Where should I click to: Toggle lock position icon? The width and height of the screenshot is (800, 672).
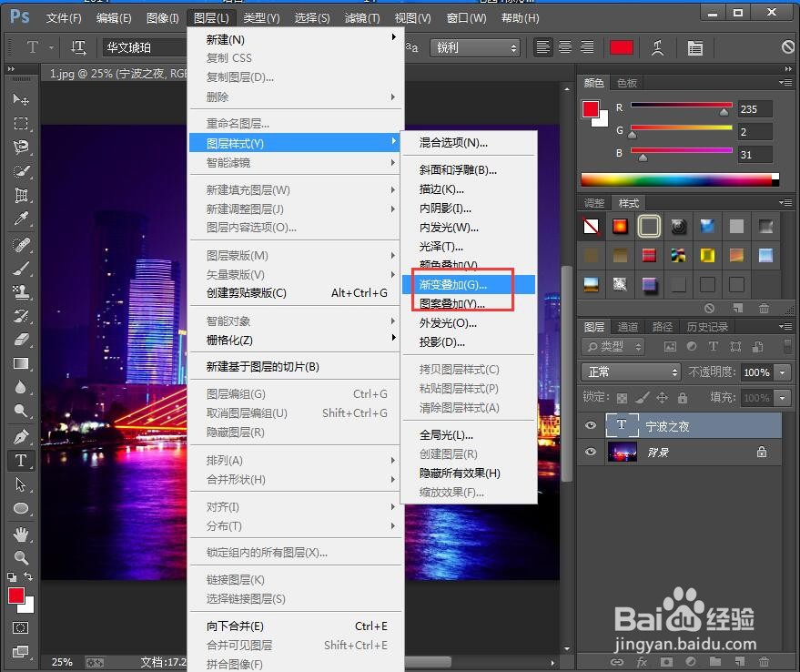click(x=663, y=398)
